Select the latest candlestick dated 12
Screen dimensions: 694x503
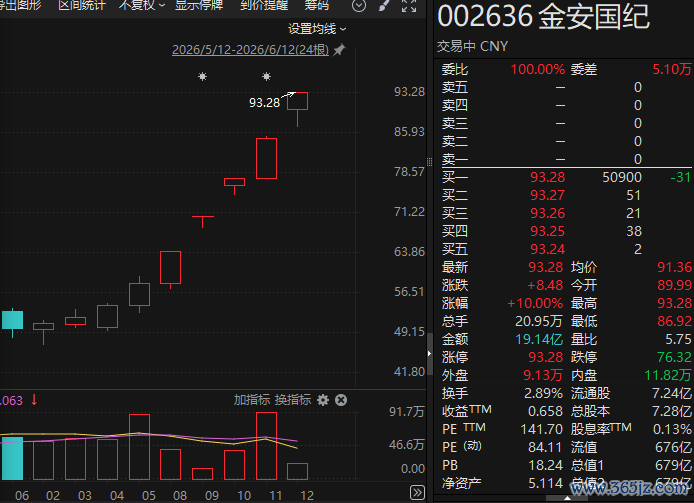pos(297,109)
